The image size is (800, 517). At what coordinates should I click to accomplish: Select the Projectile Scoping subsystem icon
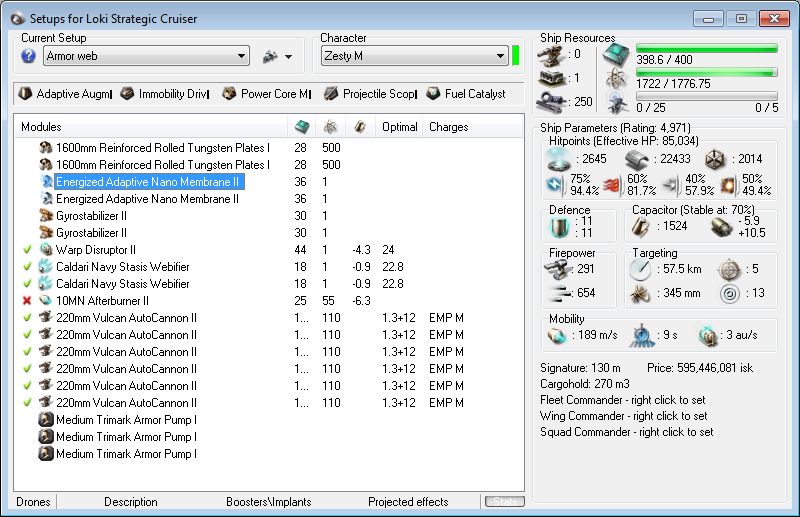point(331,93)
